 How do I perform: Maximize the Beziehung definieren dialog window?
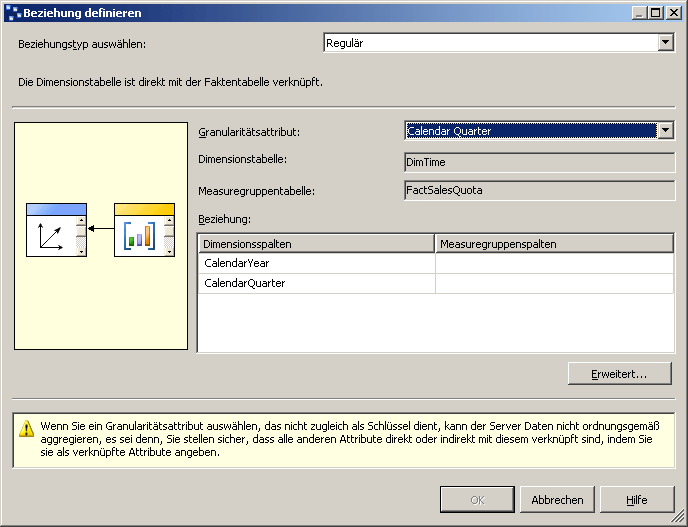[656, 13]
